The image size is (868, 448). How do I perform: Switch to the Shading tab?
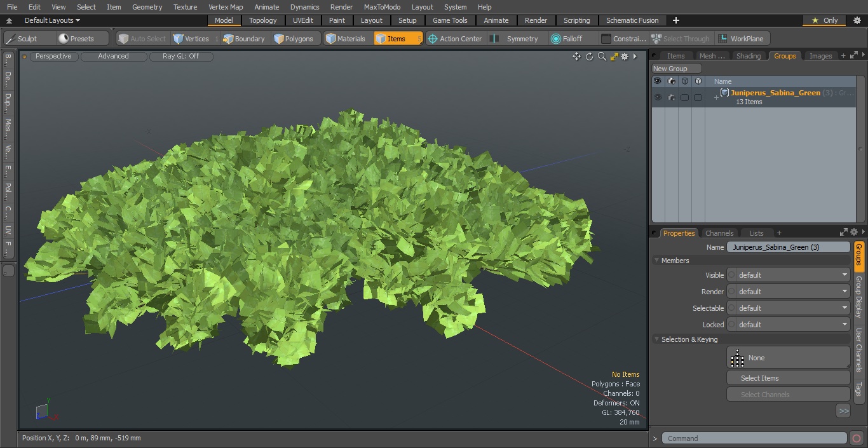[x=748, y=56]
